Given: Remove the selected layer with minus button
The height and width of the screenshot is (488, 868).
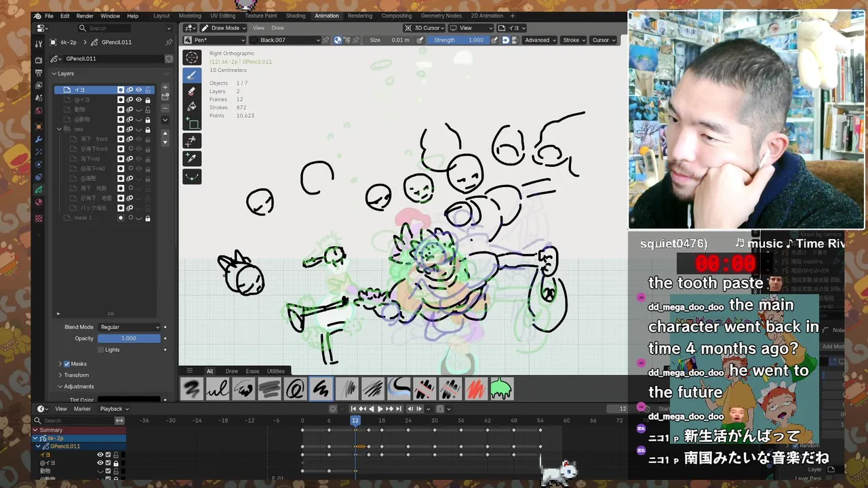Looking at the screenshot, I should pos(165,108).
